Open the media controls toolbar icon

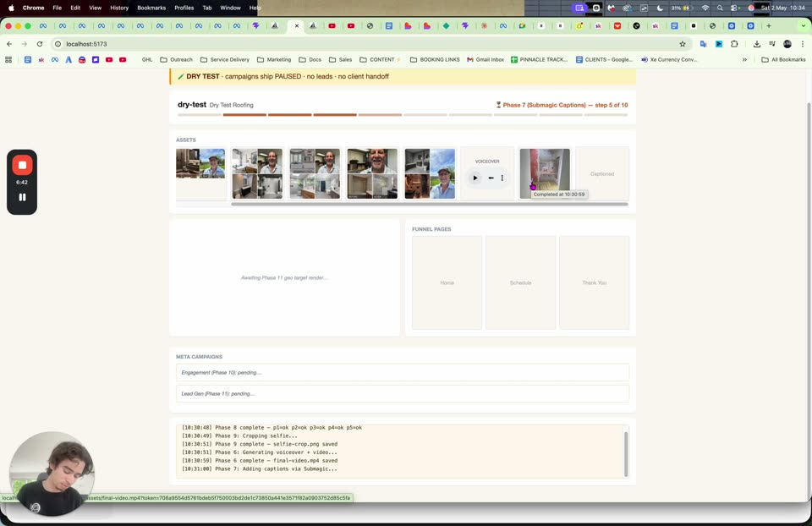click(772, 44)
